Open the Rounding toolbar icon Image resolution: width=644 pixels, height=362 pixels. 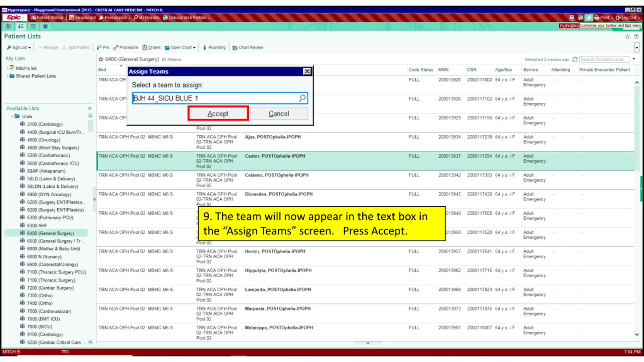click(x=214, y=48)
